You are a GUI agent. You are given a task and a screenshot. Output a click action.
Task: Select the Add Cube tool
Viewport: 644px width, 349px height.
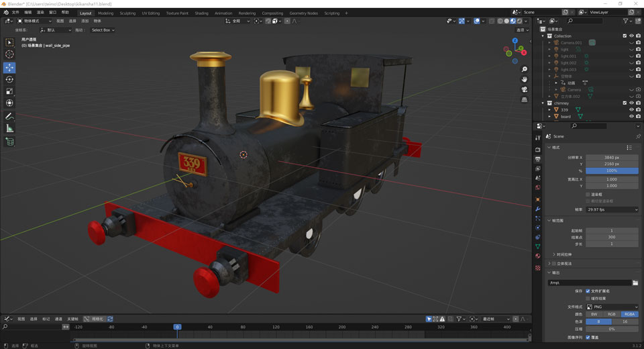point(9,142)
